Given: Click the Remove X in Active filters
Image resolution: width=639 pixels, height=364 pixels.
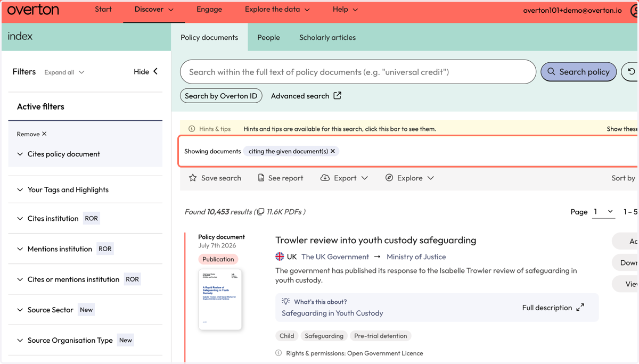Looking at the screenshot, I should [x=44, y=134].
